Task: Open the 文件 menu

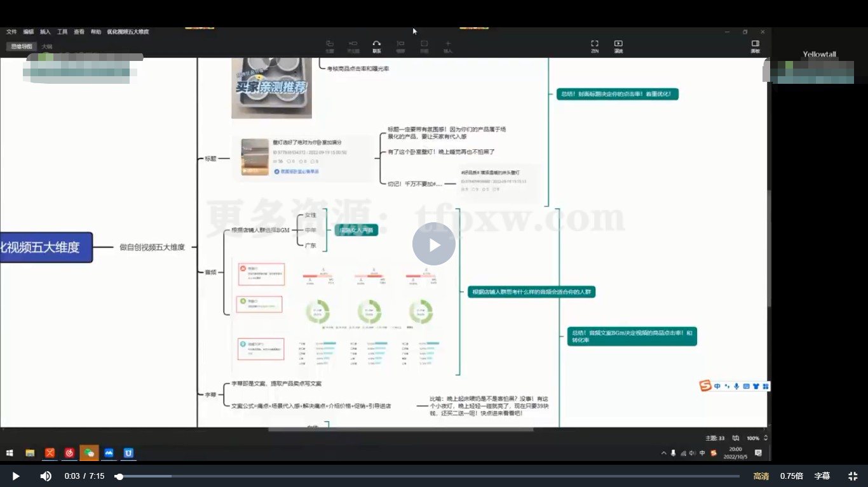Action: click(x=11, y=32)
